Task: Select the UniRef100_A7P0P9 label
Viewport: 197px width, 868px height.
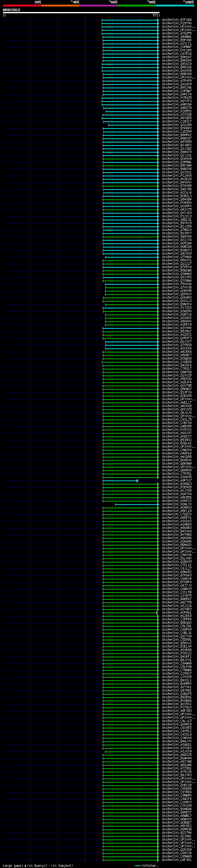Action: click(176, 81)
